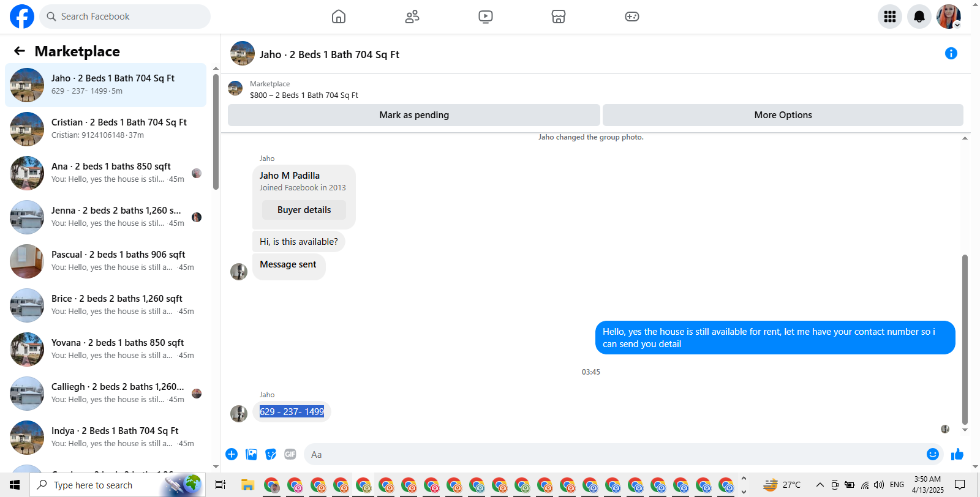Click the blue 'Hello, yes the house' reply
980x497 pixels.
coord(775,338)
